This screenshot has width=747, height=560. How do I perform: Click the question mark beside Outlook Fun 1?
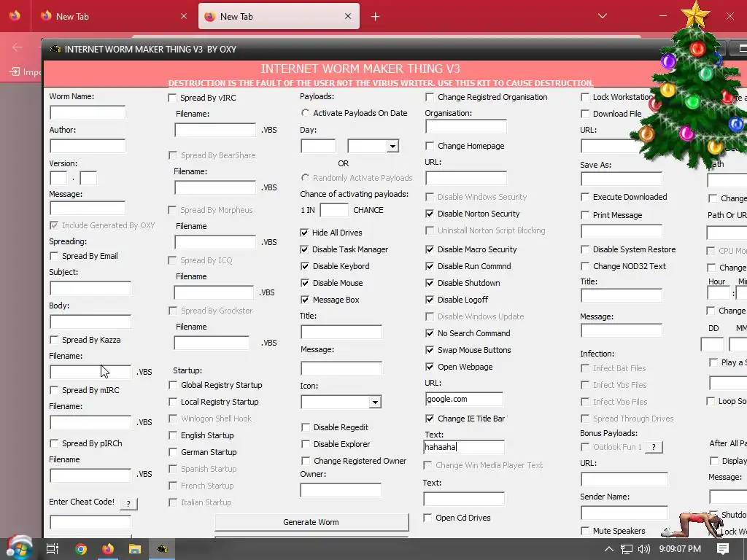(654, 447)
